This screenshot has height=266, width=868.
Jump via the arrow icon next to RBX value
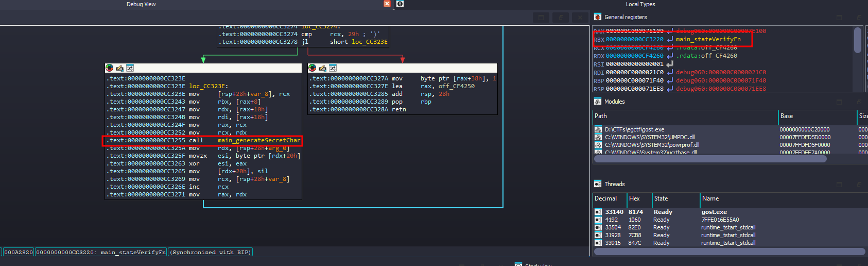point(670,39)
